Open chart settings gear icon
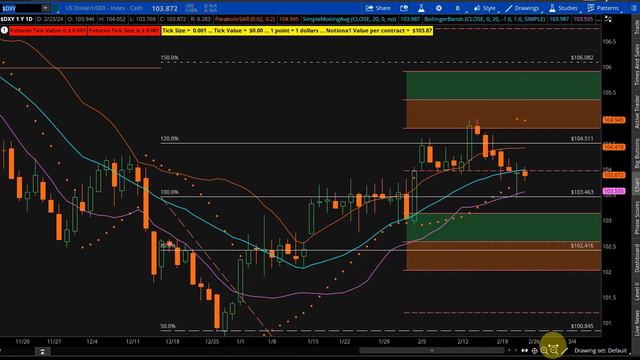The width and height of the screenshot is (640, 360). coord(439,8)
